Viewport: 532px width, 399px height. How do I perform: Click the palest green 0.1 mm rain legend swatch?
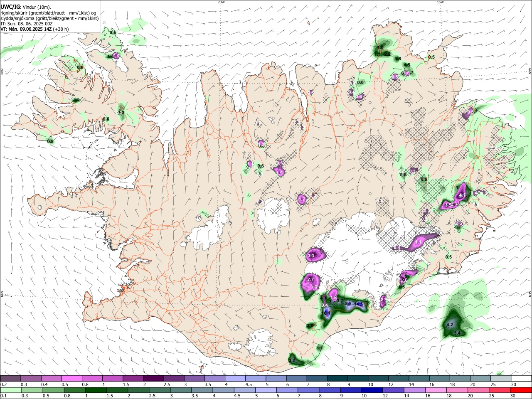click(10, 390)
